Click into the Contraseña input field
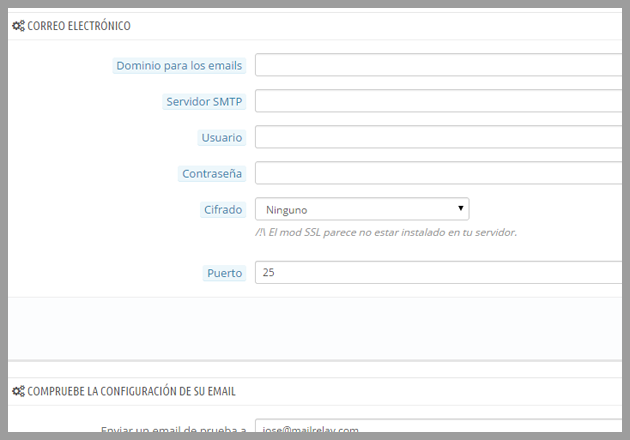This screenshot has width=630, height=440. (x=438, y=173)
